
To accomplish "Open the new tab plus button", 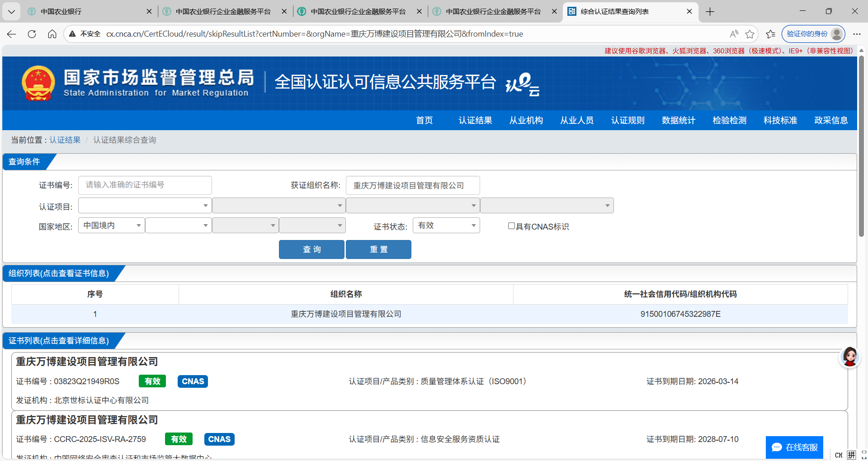I will pos(710,12).
